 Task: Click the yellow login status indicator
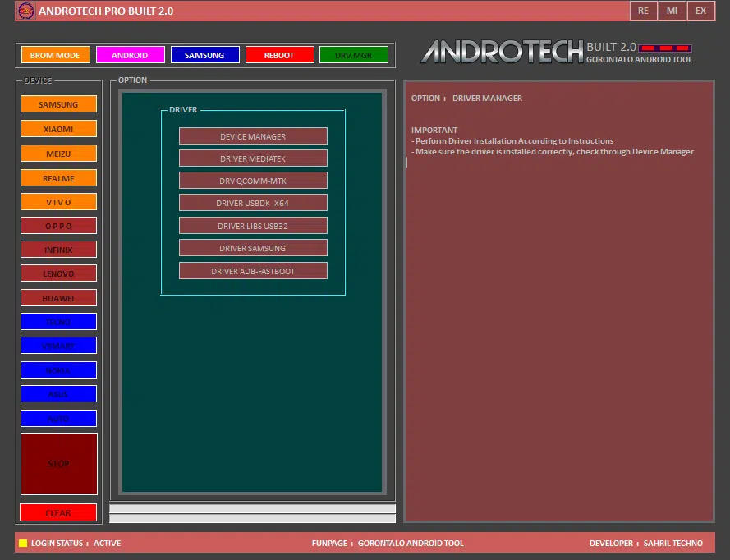(23, 543)
